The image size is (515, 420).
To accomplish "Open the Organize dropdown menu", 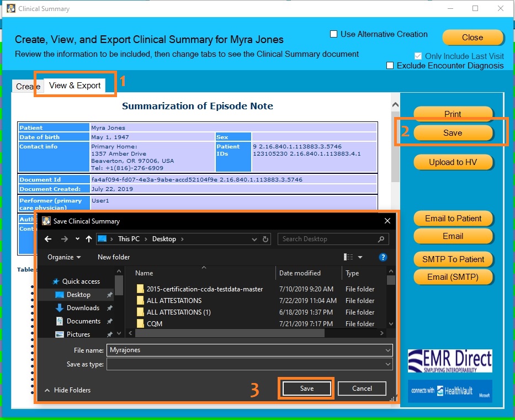I will click(x=64, y=257).
